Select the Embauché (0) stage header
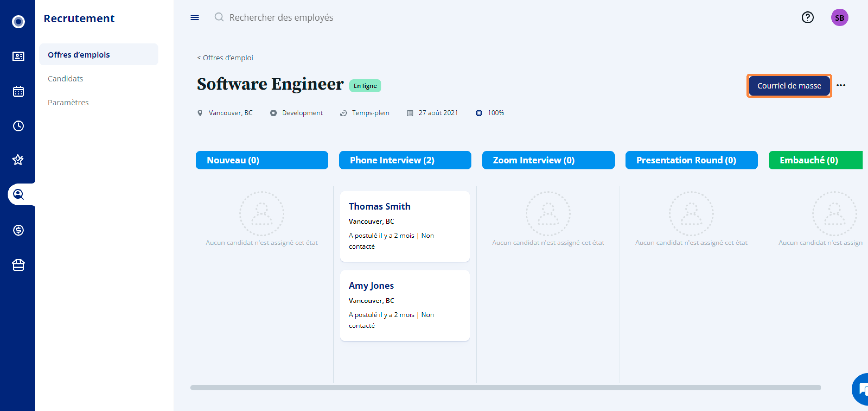 tap(815, 160)
